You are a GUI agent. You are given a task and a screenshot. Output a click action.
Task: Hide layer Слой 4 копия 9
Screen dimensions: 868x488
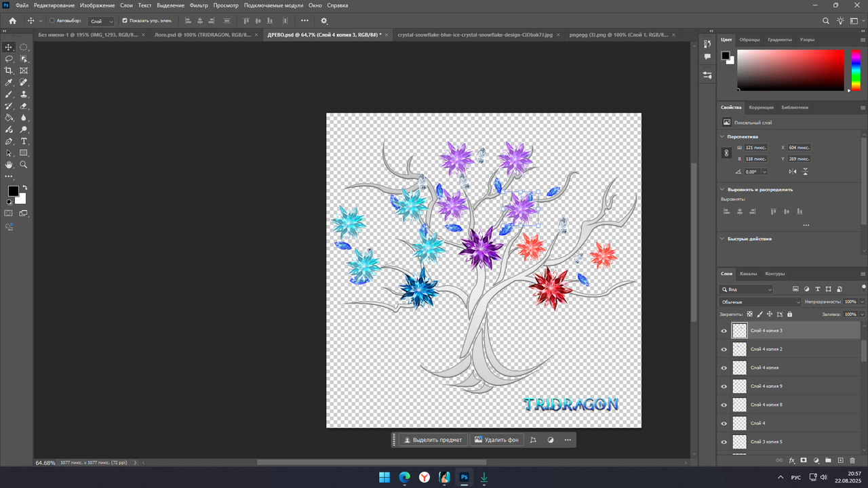pyautogui.click(x=724, y=386)
